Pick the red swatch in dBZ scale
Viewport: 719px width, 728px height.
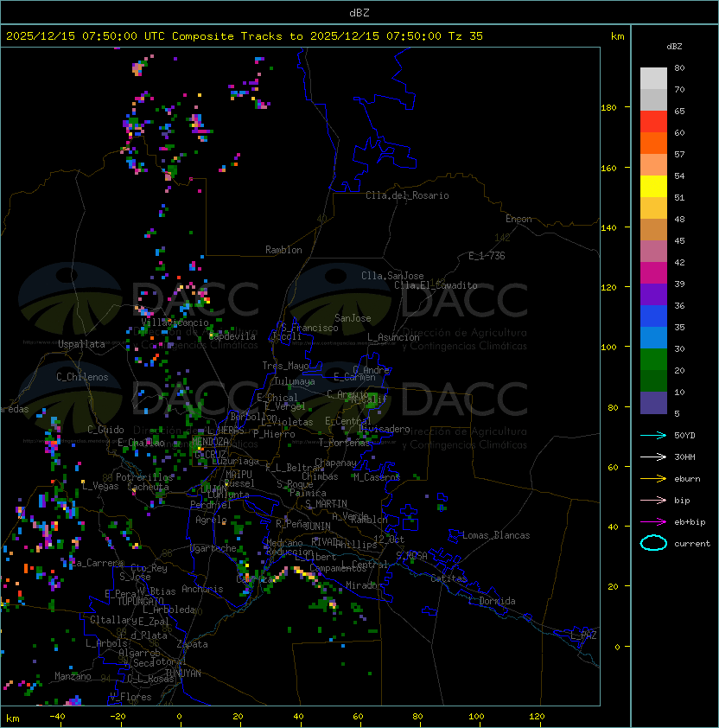(653, 122)
